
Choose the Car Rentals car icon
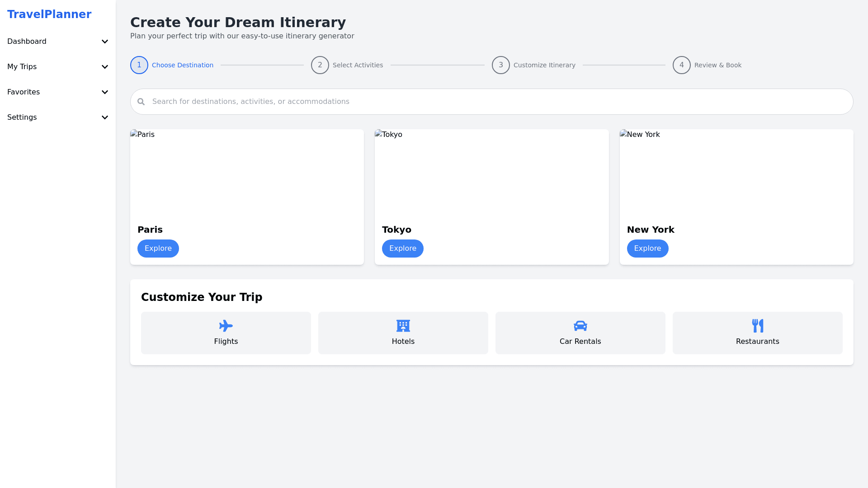[580, 326]
